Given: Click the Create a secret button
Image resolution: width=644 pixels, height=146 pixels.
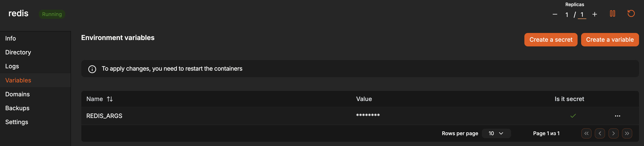Looking at the screenshot, I should (x=551, y=40).
